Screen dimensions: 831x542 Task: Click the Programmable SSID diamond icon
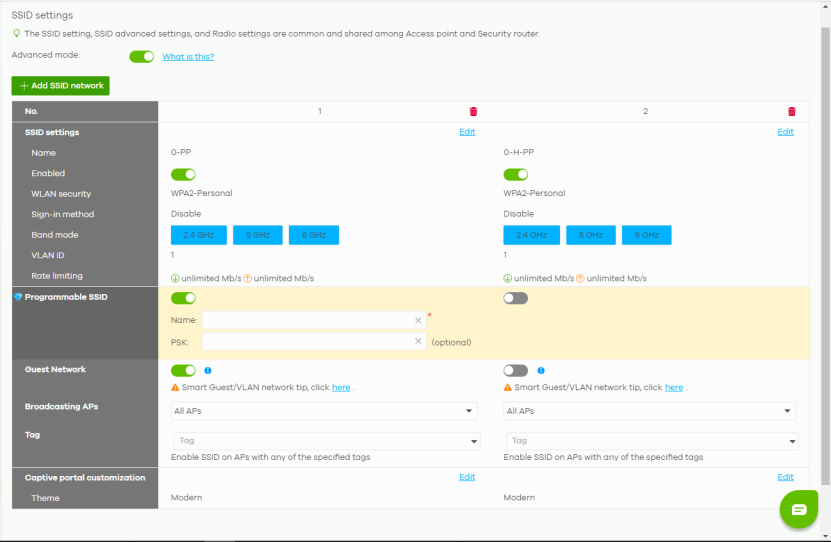pos(18,298)
